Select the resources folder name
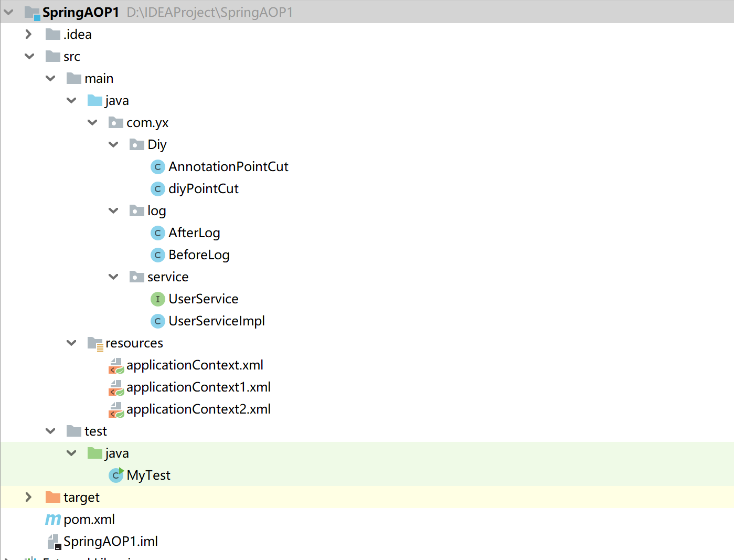The image size is (734, 560). pos(134,343)
